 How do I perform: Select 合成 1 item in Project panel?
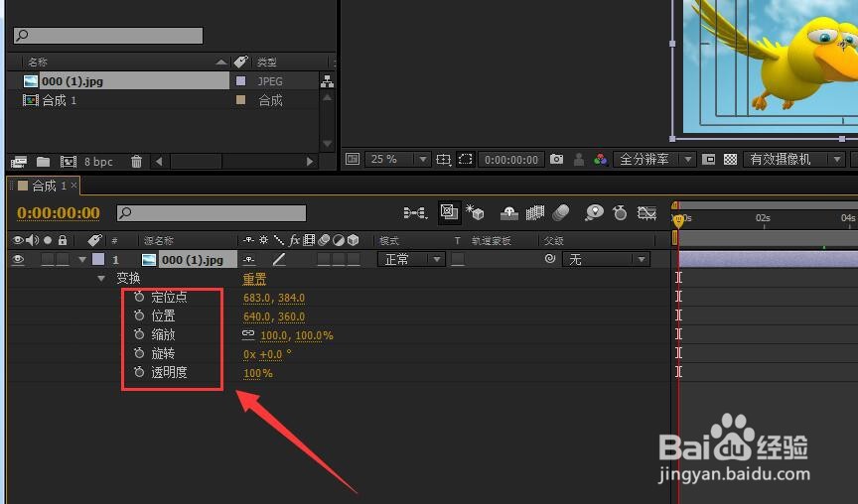pos(60,100)
